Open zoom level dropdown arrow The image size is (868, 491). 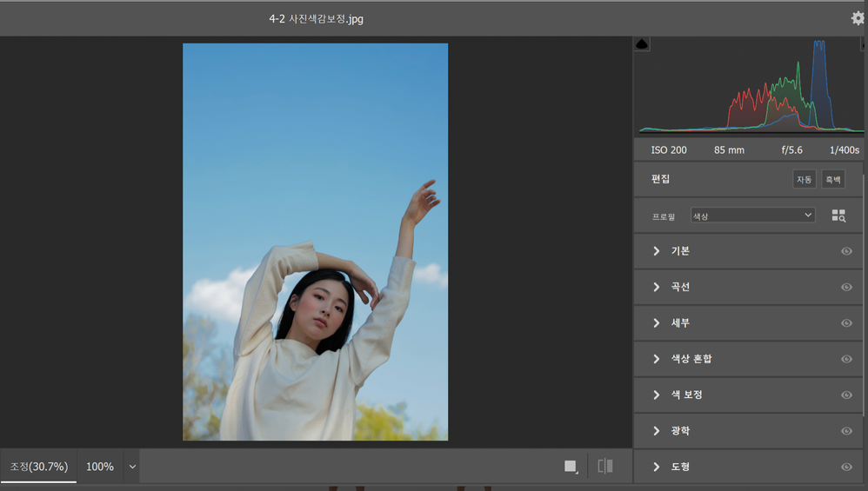[132, 467]
